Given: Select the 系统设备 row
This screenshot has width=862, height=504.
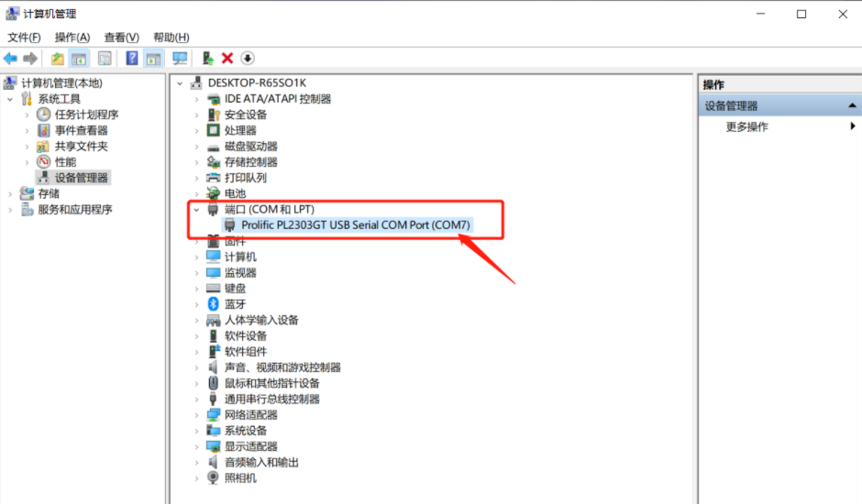Looking at the screenshot, I should coord(245,431).
